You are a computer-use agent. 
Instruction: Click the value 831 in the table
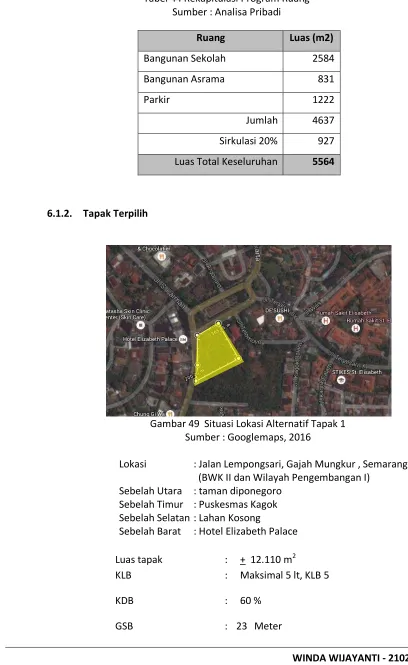[326, 79]
